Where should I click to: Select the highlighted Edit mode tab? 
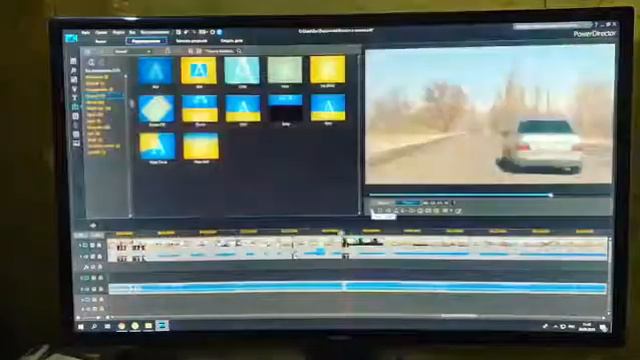[146, 41]
